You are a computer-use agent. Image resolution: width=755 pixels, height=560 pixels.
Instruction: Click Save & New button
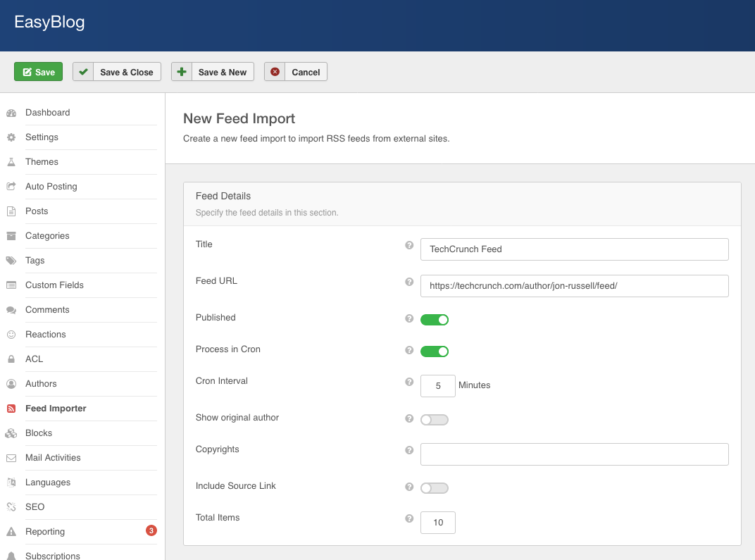213,72
